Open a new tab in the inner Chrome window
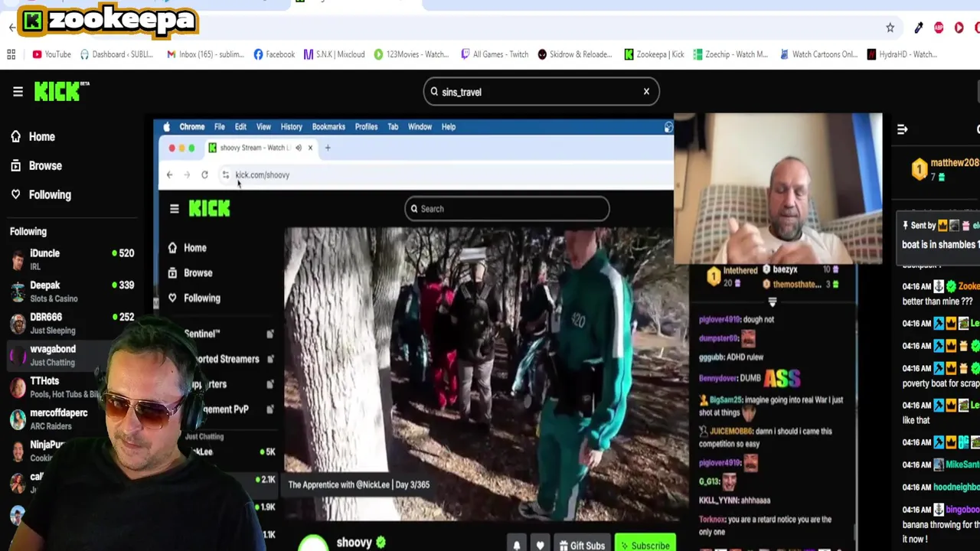 pyautogui.click(x=328, y=148)
